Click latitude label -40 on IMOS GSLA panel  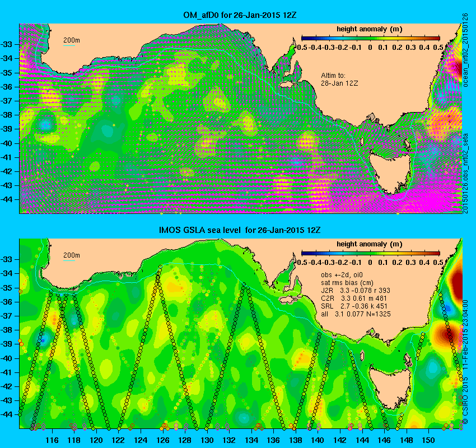[6, 358]
